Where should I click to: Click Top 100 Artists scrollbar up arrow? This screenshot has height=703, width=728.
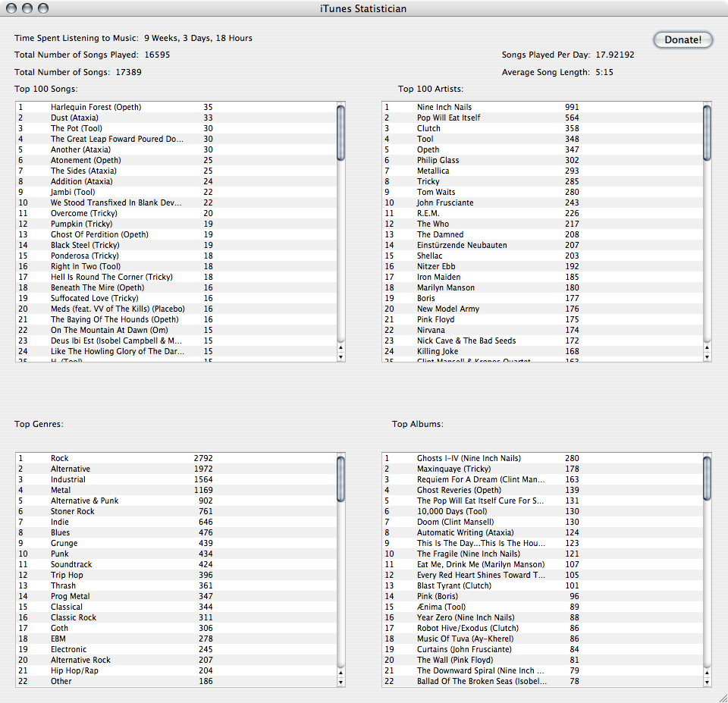707,347
